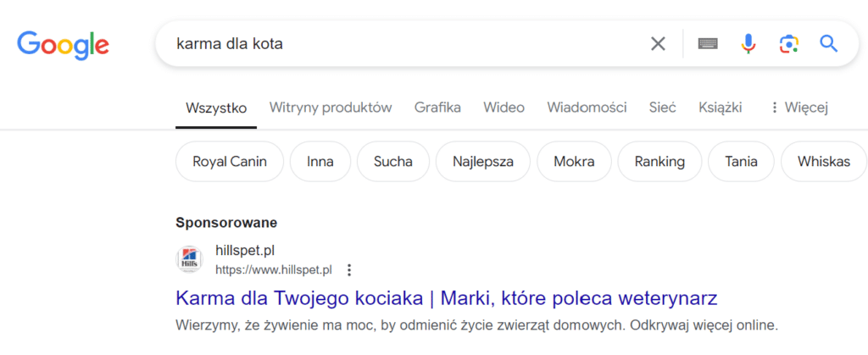Select the Wszystko tab
Viewport: 868px width, 355px height.
pyautogui.click(x=216, y=108)
